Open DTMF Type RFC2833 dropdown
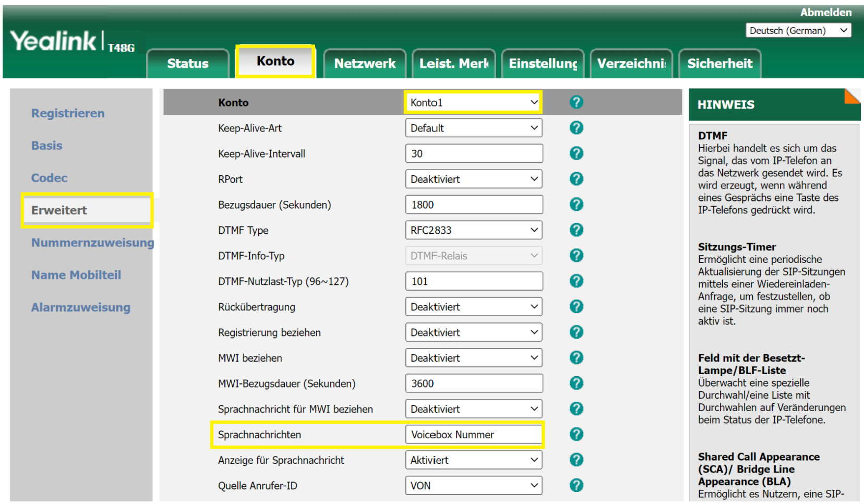Screen dimensions: 864x504 point(474,230)
